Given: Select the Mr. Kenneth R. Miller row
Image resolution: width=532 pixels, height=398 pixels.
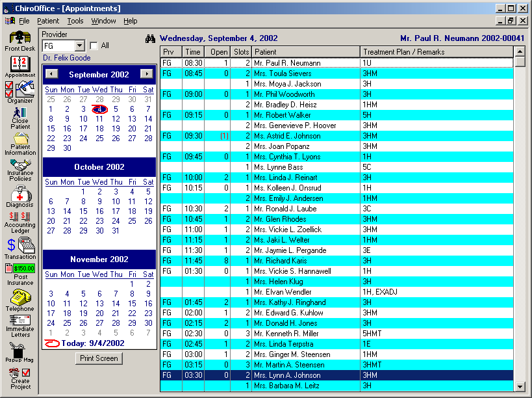Looking at the screenshot, I should click(x=336, y=334).
